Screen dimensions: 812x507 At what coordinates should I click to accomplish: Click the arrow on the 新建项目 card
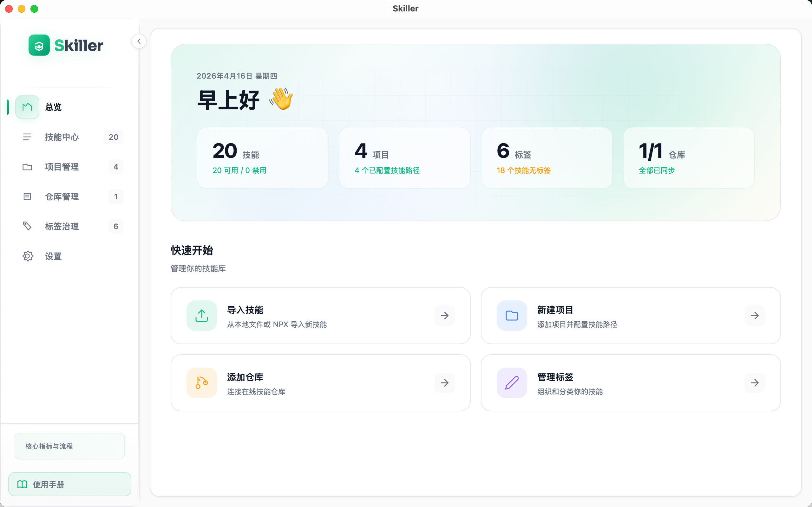point(755,316)
